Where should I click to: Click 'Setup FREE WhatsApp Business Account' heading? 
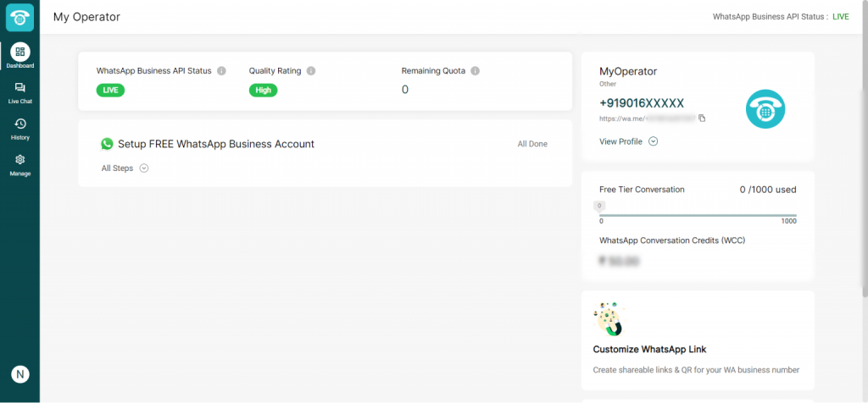216,144
